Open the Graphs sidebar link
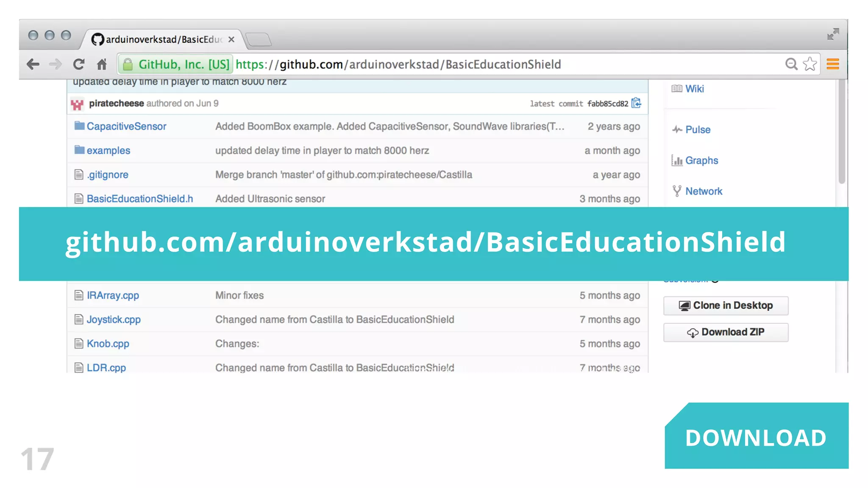The image size is (868, 488). (x=701, y=161)
